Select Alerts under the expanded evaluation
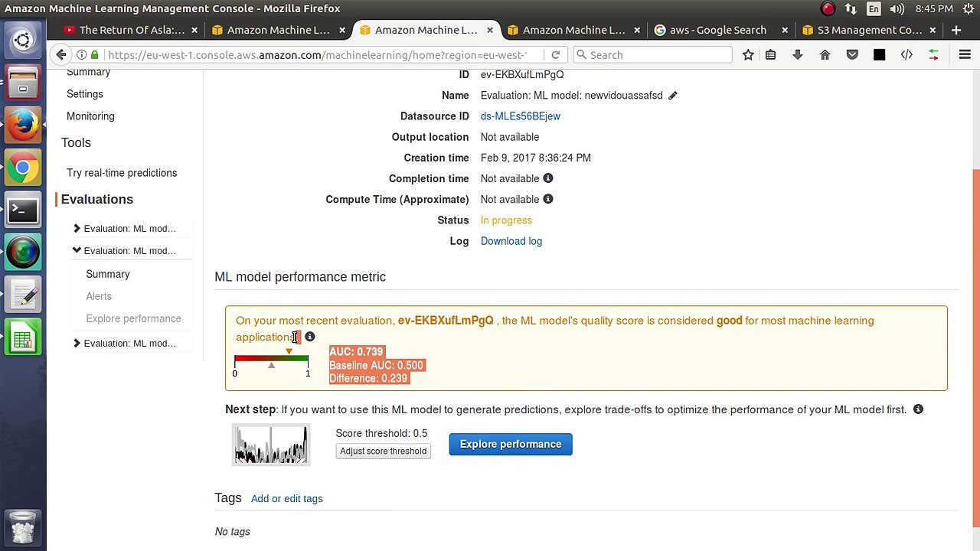This screenshot has height=551, width=980. point(99,296)
